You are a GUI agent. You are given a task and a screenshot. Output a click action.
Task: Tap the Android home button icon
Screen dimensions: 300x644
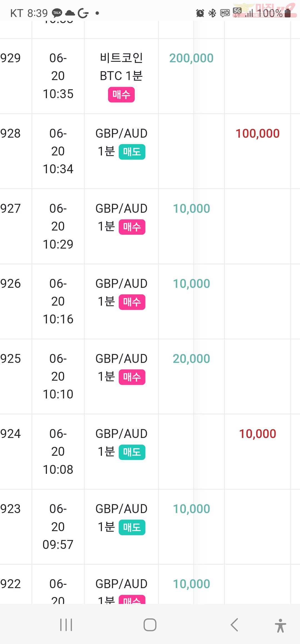(150, 625)
